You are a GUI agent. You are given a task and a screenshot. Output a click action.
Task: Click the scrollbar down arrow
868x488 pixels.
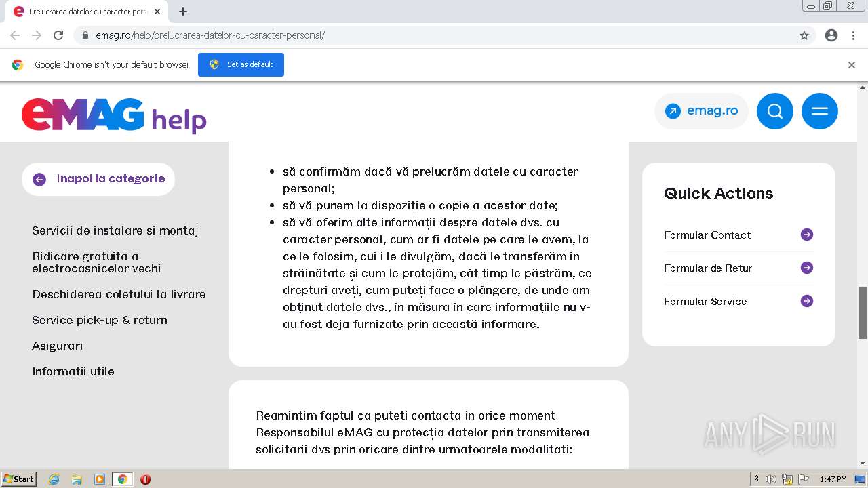[863, 463]
